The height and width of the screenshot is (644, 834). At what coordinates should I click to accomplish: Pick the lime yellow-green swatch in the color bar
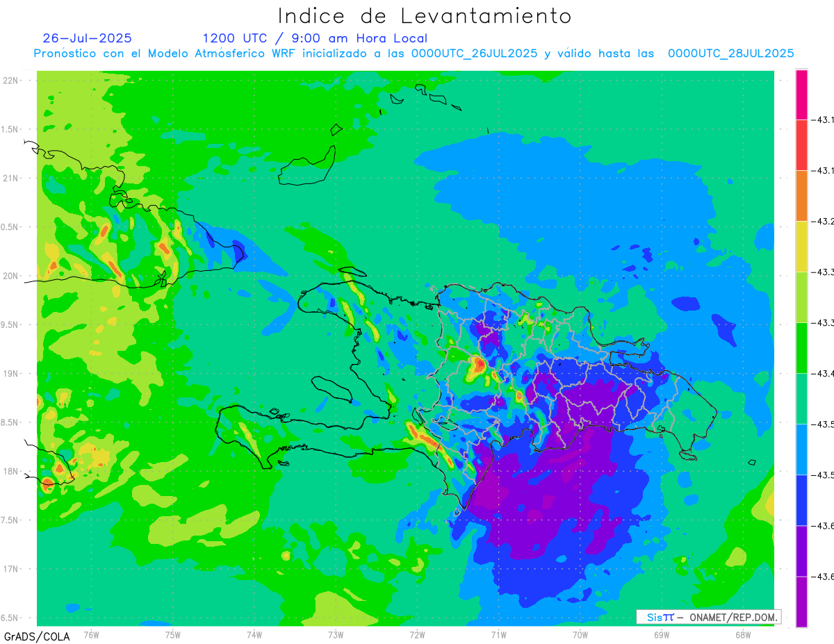pos(801,297)
